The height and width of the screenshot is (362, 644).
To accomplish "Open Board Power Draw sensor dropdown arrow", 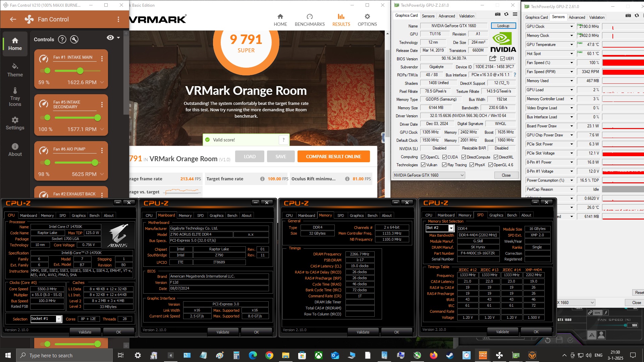I will point(572,126).
